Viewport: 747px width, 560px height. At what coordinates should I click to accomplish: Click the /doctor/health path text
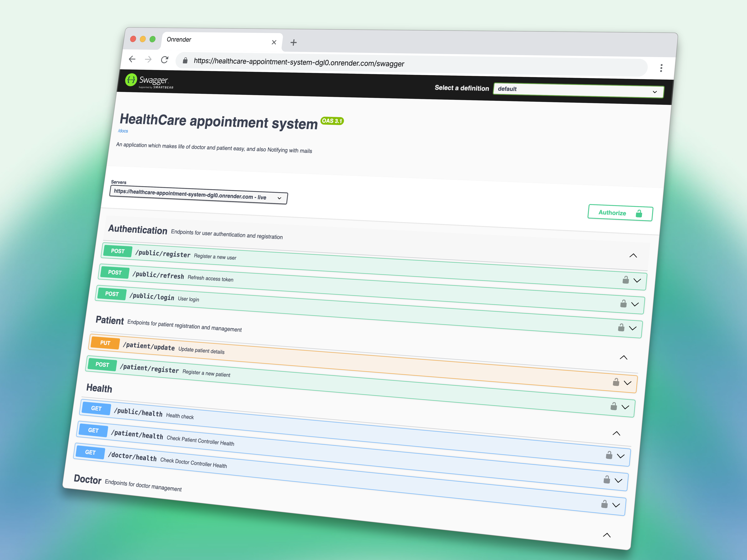132,456
